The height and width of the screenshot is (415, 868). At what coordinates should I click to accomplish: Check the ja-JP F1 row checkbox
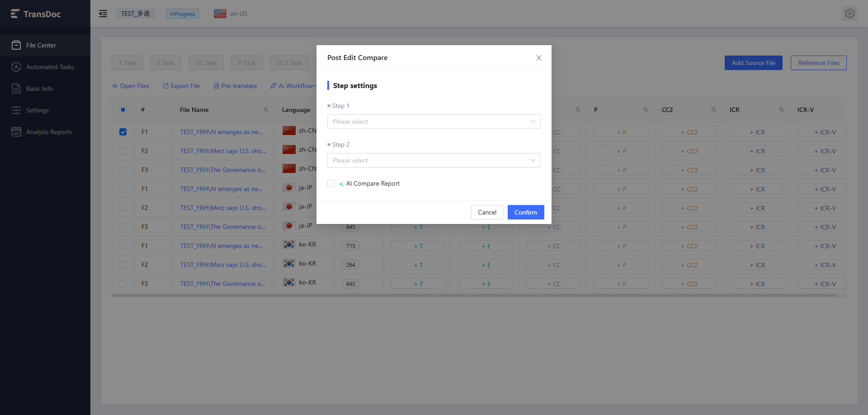(123, 189)
